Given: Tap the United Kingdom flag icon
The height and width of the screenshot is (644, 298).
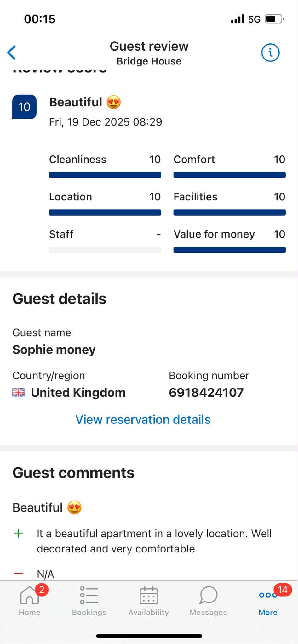Looking at the screenshot, I should click(x=18, y=392).
